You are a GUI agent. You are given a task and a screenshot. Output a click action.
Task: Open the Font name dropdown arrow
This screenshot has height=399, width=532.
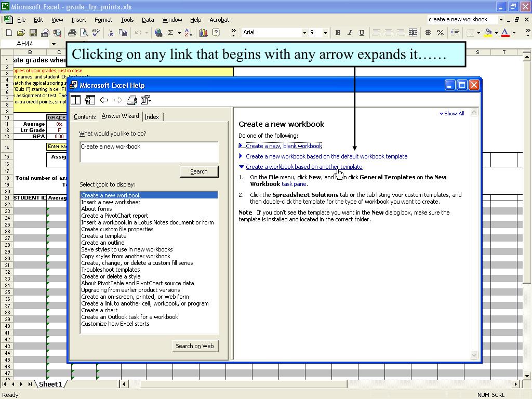(304, 33)
